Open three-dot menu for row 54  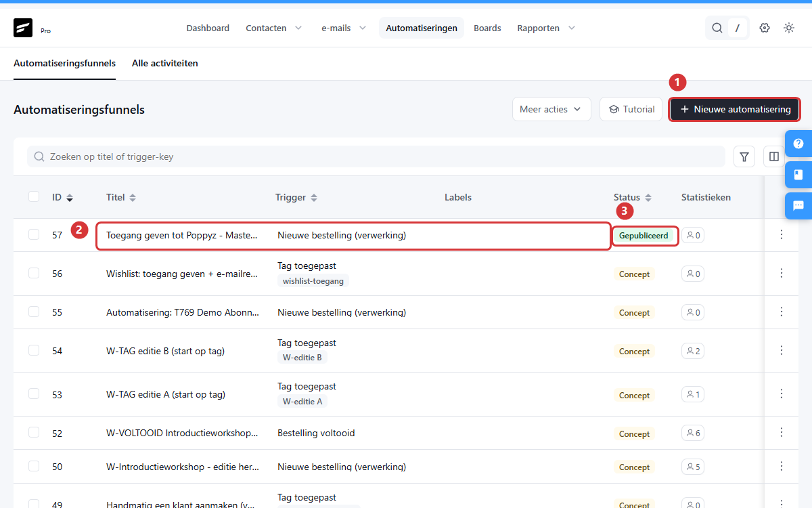[782, 350]
